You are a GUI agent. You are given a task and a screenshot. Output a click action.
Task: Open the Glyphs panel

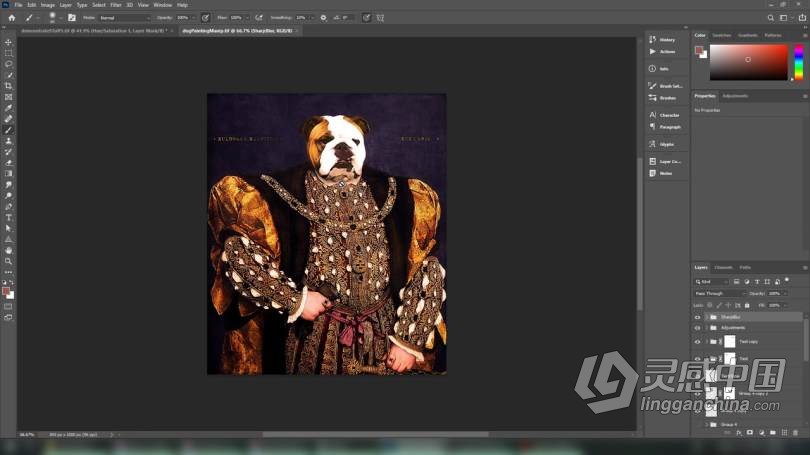point(662,144)
